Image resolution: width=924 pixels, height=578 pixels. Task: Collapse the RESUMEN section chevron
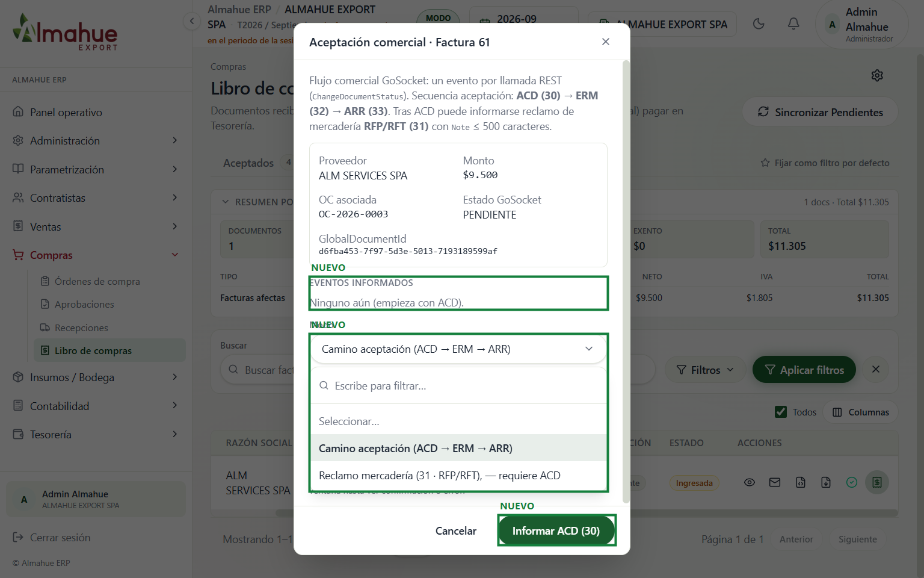(226, 202)
